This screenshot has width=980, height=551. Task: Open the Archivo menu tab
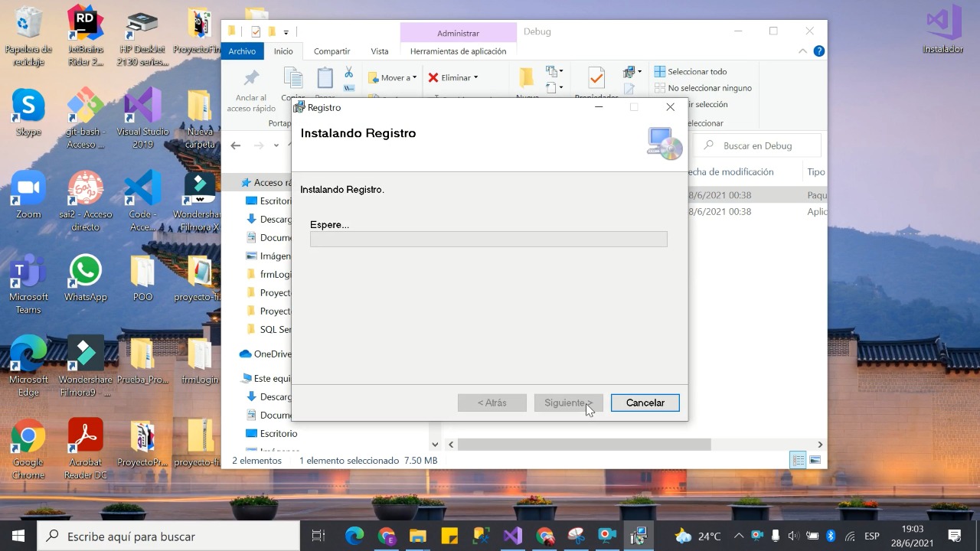242,51
